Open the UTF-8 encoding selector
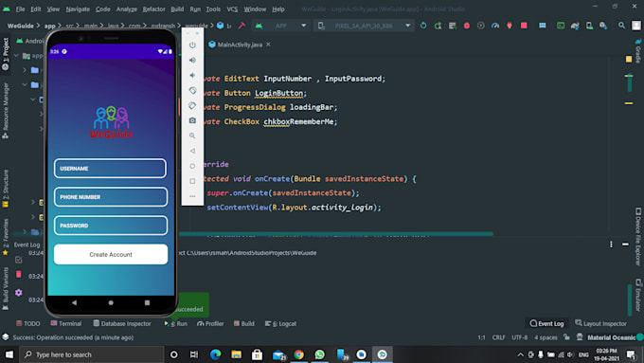The image size is (644, 363). [520, 337]
